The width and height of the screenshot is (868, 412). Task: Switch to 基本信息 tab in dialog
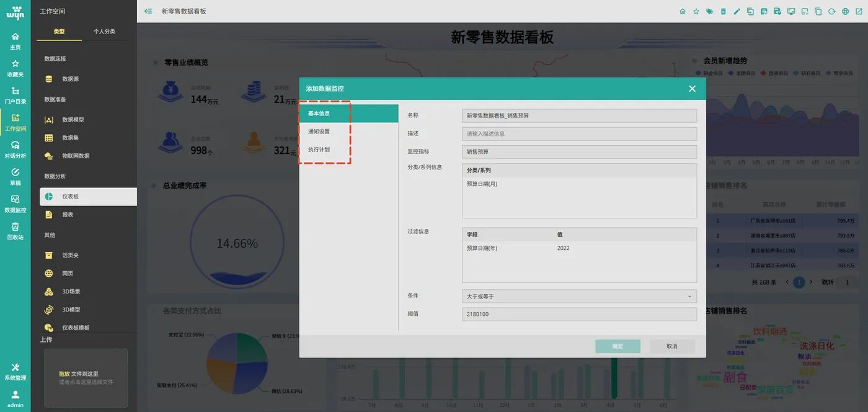(x=348, y=114)
